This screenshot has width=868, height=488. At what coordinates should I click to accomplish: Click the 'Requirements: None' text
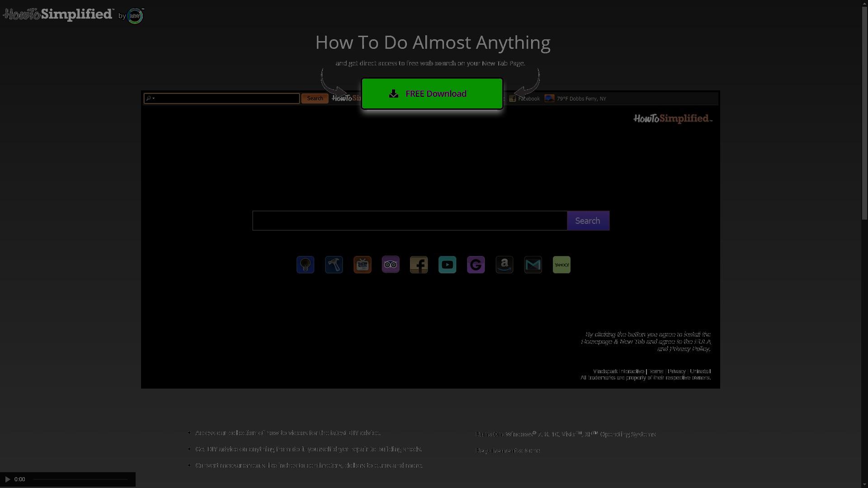pyautogui.click(x=508, y=450)
